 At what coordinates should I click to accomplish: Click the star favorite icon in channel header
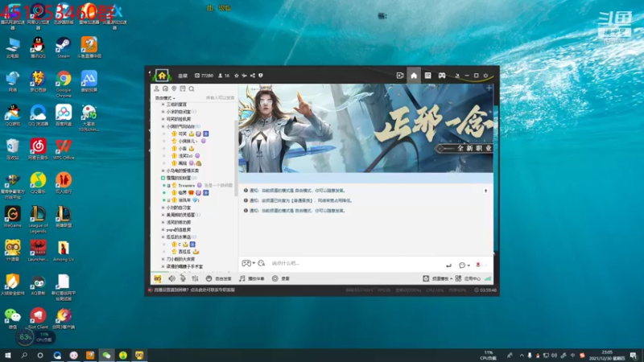pos(237,76)
